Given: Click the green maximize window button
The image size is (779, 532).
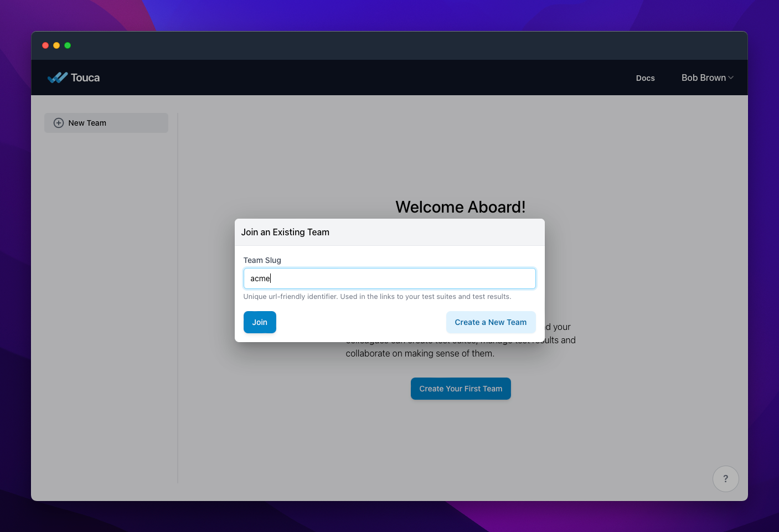Looking at the screenshot, I should 68,45.
